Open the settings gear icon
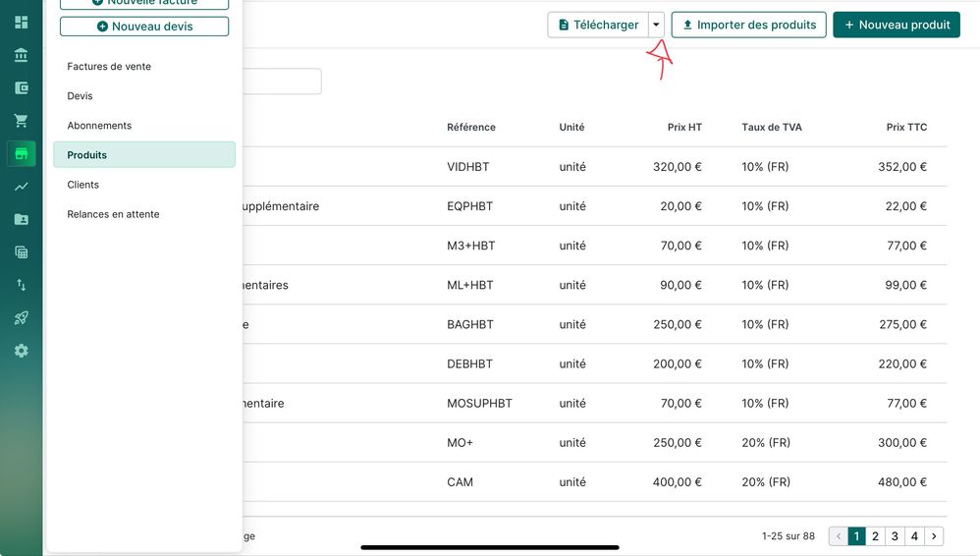 (x=21, y=351)
